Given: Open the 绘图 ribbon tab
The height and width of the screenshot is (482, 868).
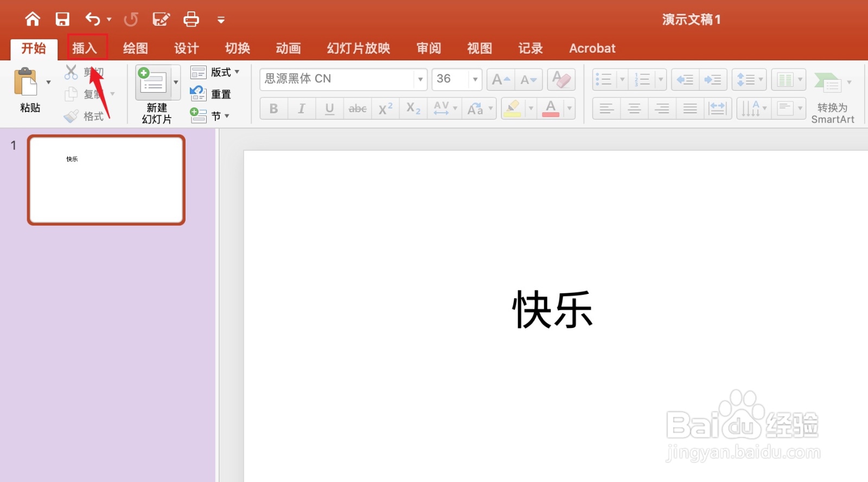Looking at the screenshot, I should coord(136,48).
